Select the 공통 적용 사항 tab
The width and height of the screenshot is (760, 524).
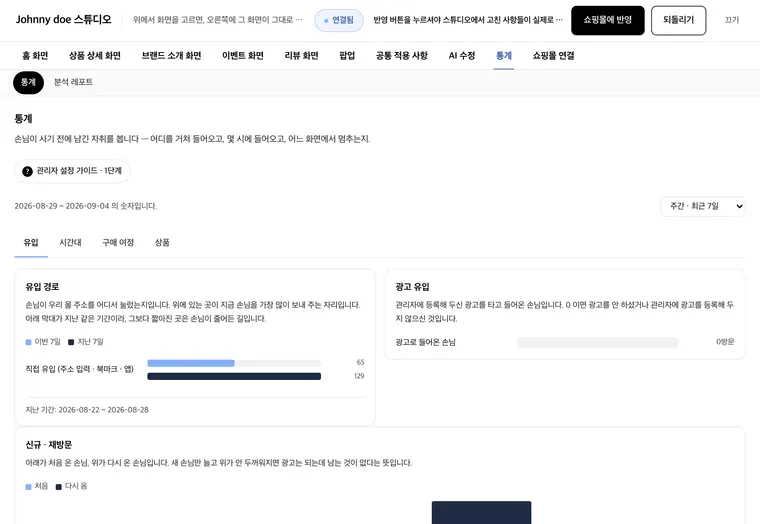[402, 56]
